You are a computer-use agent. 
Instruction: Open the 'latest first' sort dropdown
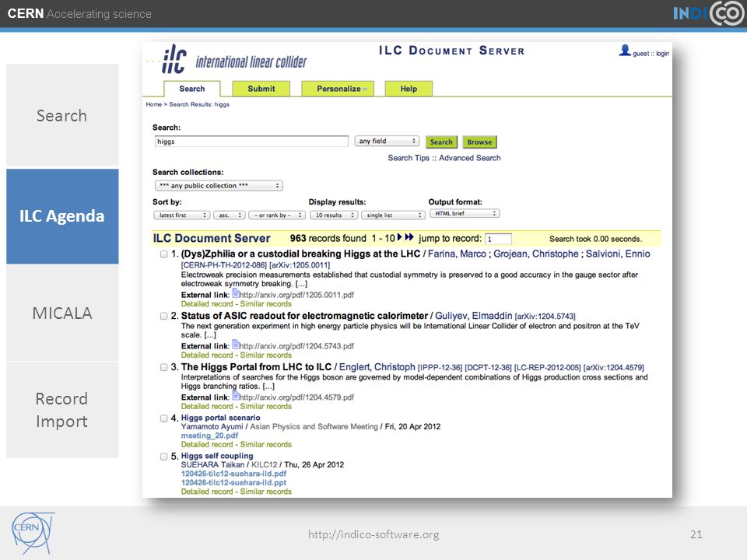[x=181, y=215]
